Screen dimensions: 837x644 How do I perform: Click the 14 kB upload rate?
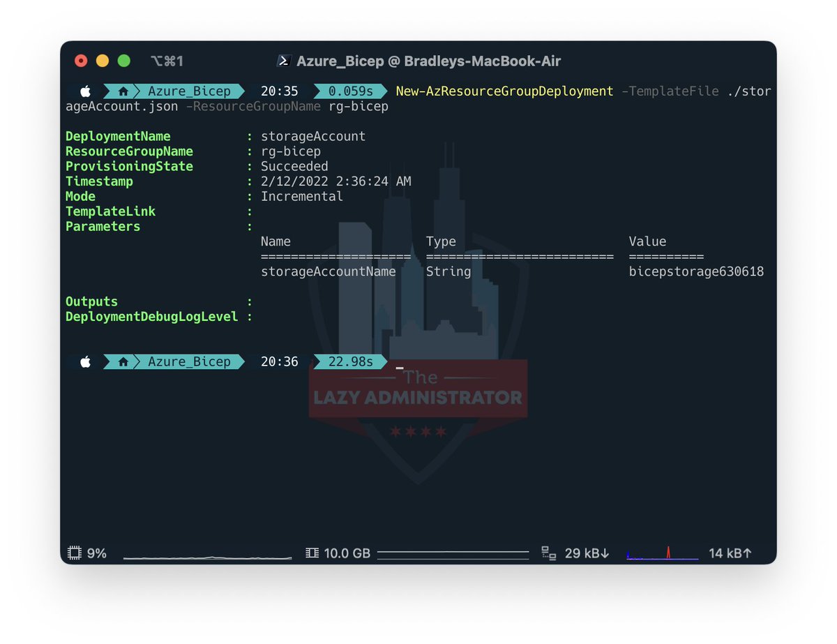pos(730,553)
